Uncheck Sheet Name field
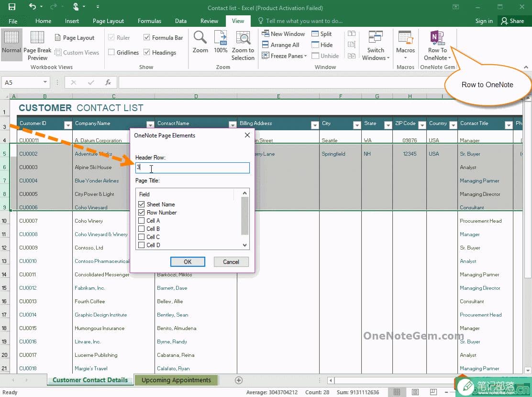Viewport: 532px width, 397px height. pyautogui.click(x=142, y=204)
